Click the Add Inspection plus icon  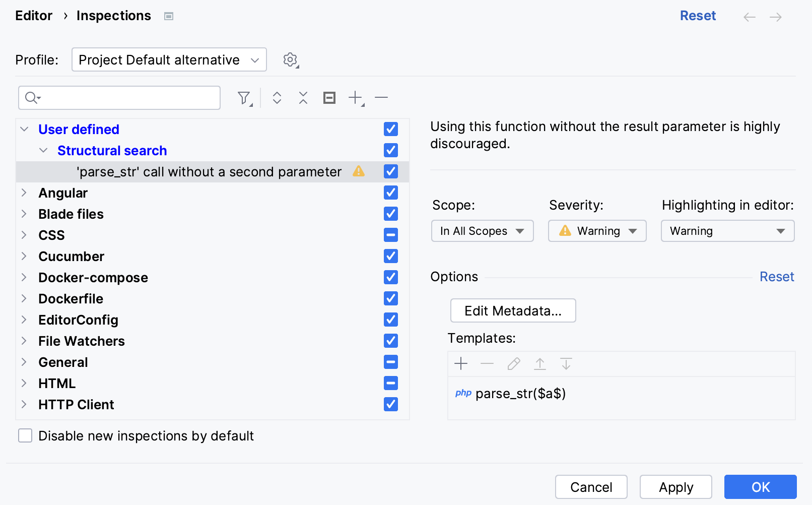click(356, 98)
